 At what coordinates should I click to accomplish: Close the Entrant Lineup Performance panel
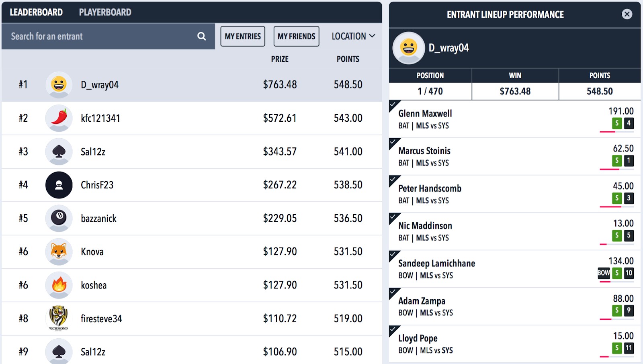627,14
